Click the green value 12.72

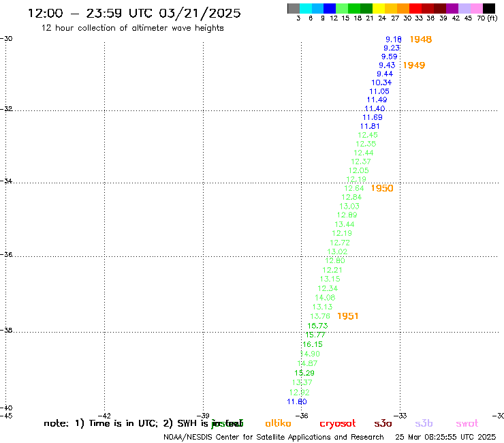(x=340, y=243)
